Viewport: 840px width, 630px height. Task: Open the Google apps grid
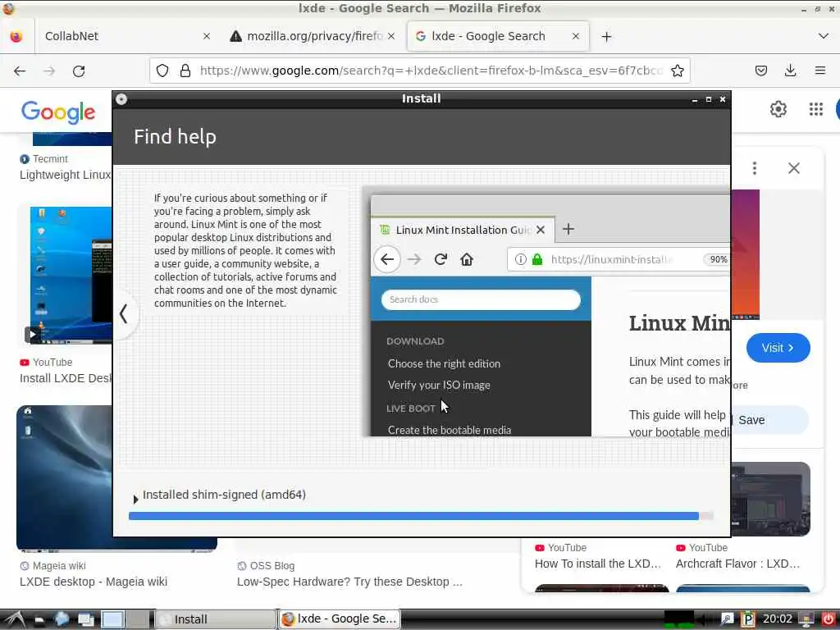816,109
